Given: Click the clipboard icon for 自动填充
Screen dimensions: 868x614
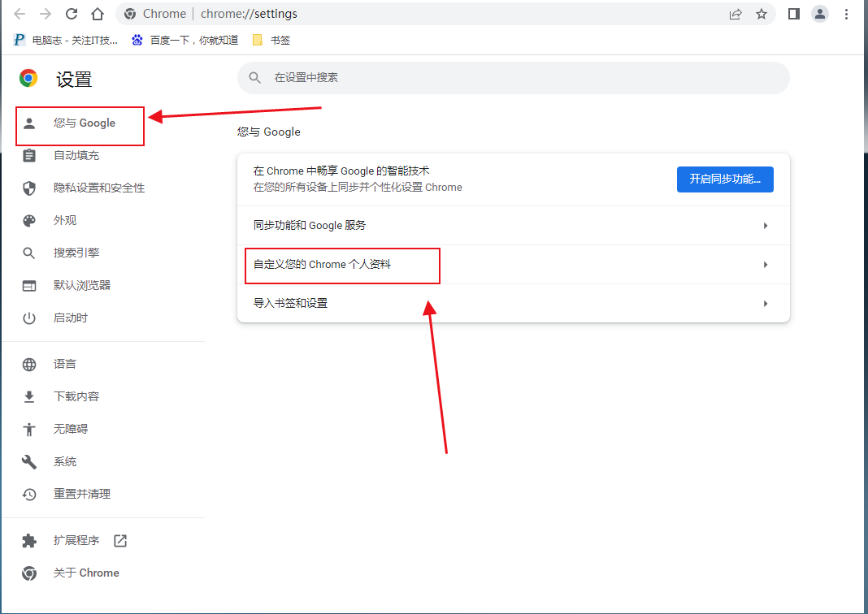Looking at the screenshot, I should tap(29, 155).
